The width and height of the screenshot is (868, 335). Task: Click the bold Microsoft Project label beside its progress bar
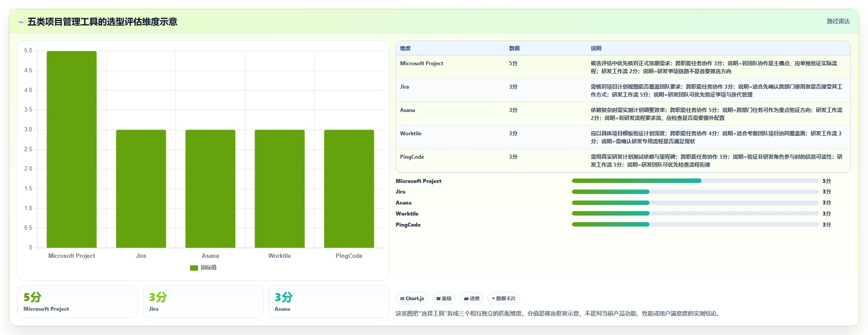click(419, 181)
